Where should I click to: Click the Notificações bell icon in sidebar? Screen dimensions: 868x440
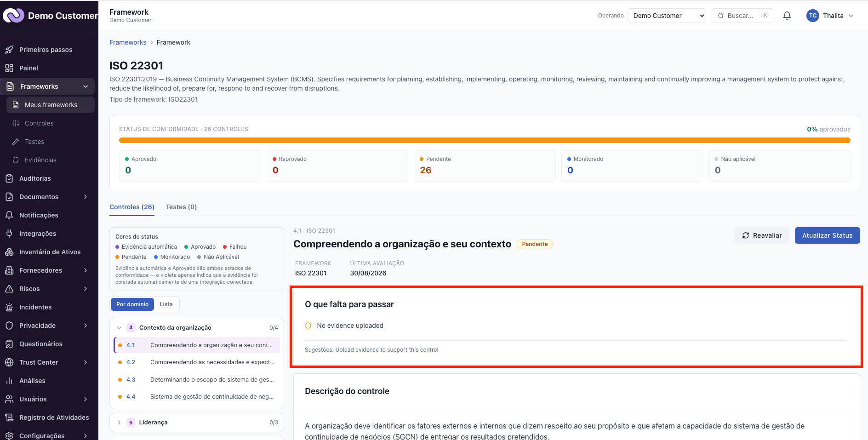(9, 215)
